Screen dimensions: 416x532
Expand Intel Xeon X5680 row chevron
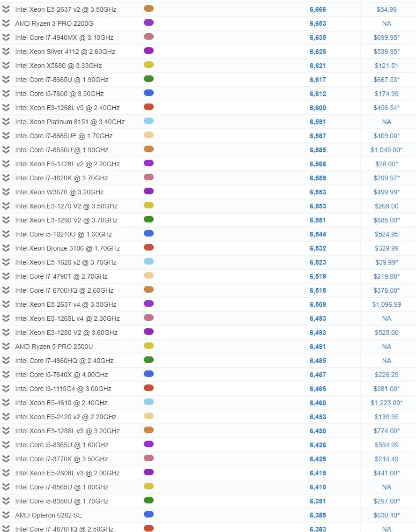click(x=6, y=66)
